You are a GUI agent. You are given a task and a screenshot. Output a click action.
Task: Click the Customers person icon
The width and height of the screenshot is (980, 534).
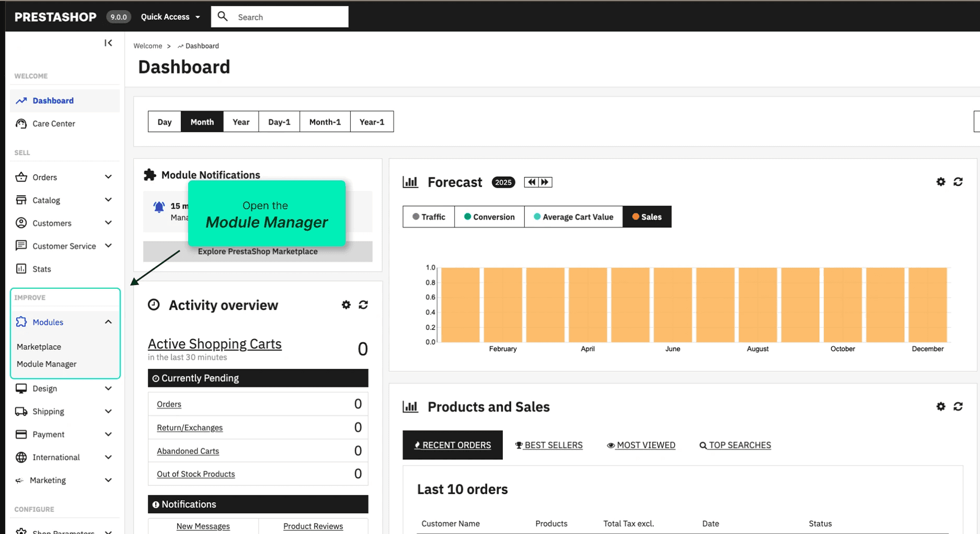(21, 223)
